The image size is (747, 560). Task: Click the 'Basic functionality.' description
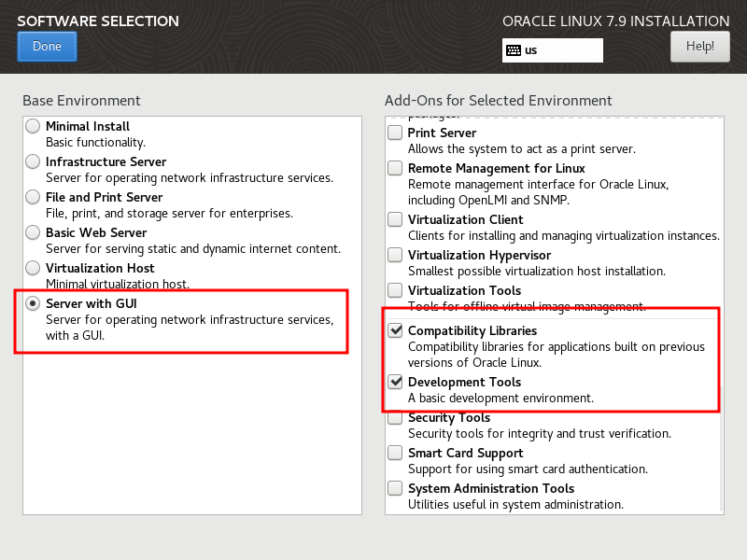click(96, 143)
